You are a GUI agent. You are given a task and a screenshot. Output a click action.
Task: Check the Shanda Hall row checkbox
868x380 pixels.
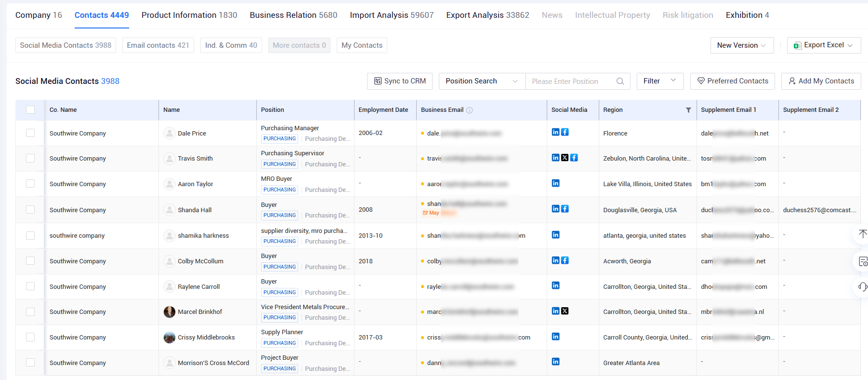click(x=30, y=210)
